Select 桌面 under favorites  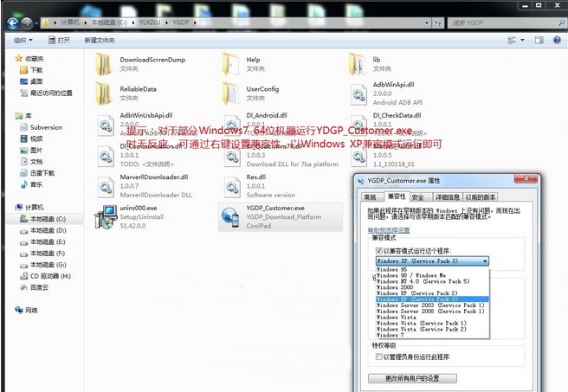(x=36, y=81)
